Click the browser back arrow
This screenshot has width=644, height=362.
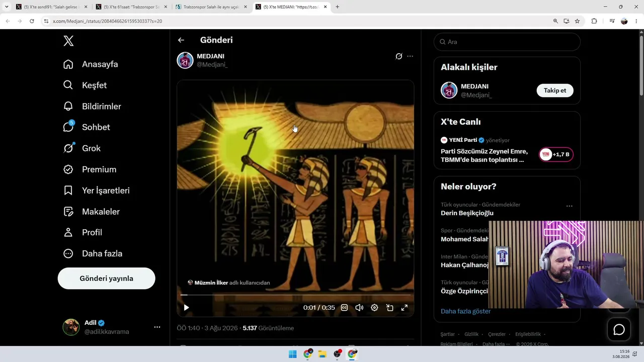(x=8, y=21)
